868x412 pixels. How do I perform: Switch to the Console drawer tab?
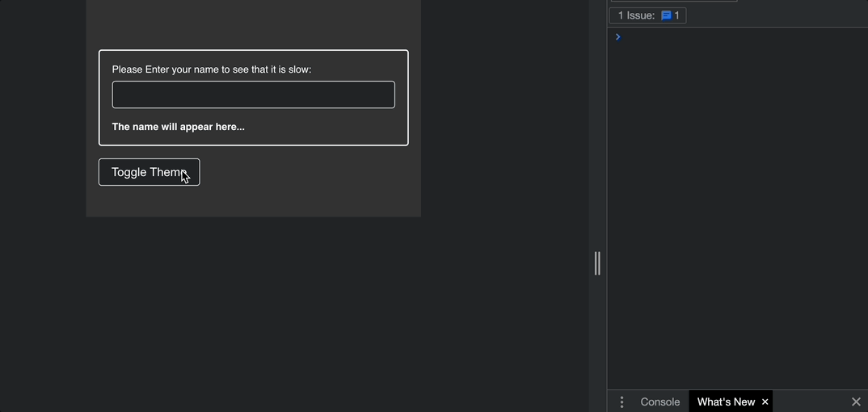pos(659,401)
